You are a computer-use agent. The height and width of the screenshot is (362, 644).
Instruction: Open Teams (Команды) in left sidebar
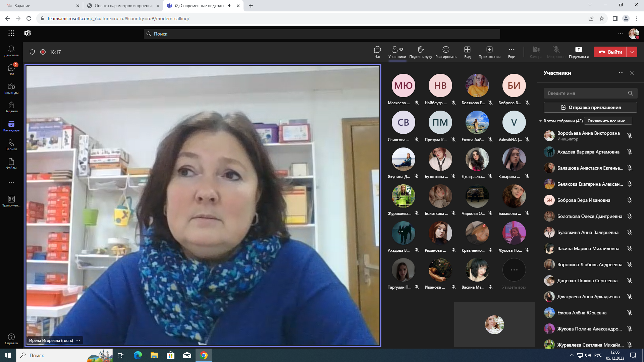(x=11, y=88)
